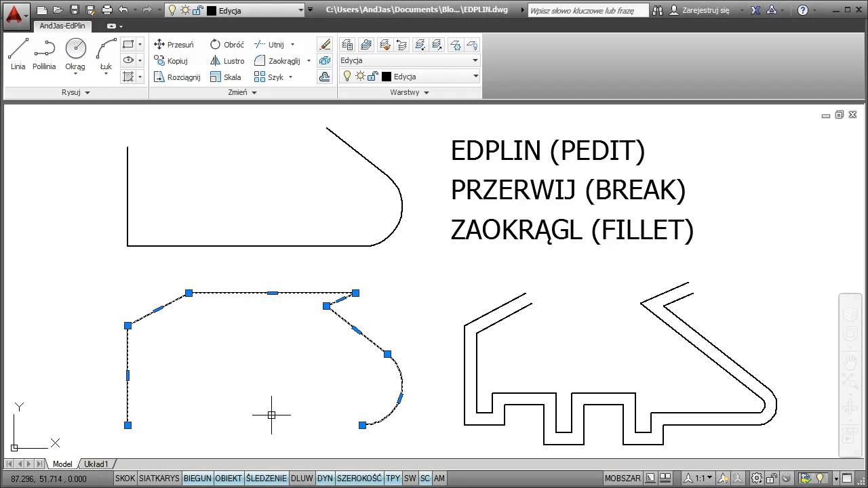Toggle DLUW dynamic UCS
The height and width of the screenshot is (488, 868).
pos(302,479)
